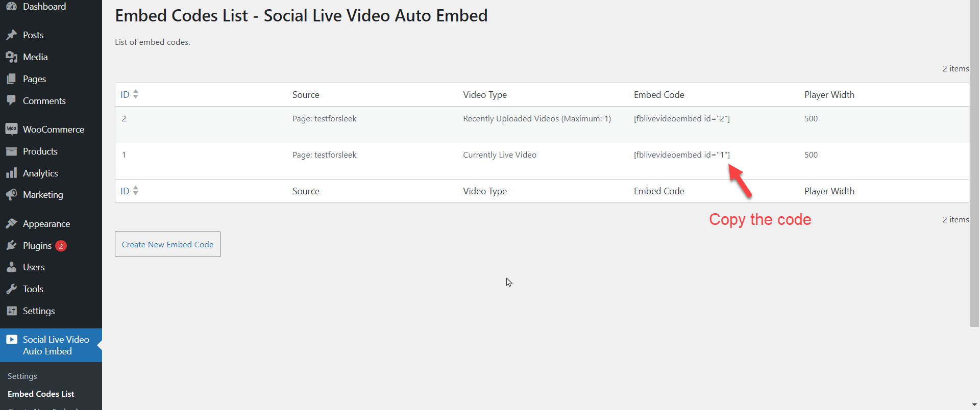Click Create New Embed Code button
The width and height of the screenshot is (980, 410).
coord(167,244)
